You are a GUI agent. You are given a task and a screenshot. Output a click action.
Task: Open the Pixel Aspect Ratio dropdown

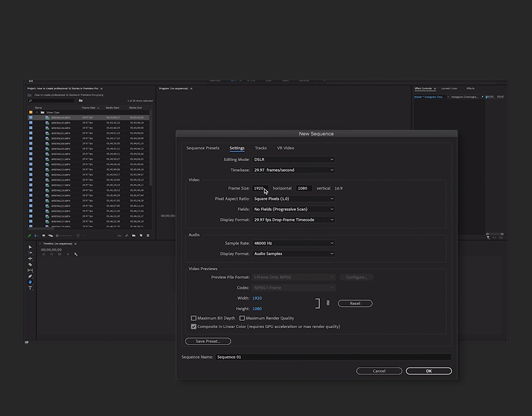pos(293,199)
